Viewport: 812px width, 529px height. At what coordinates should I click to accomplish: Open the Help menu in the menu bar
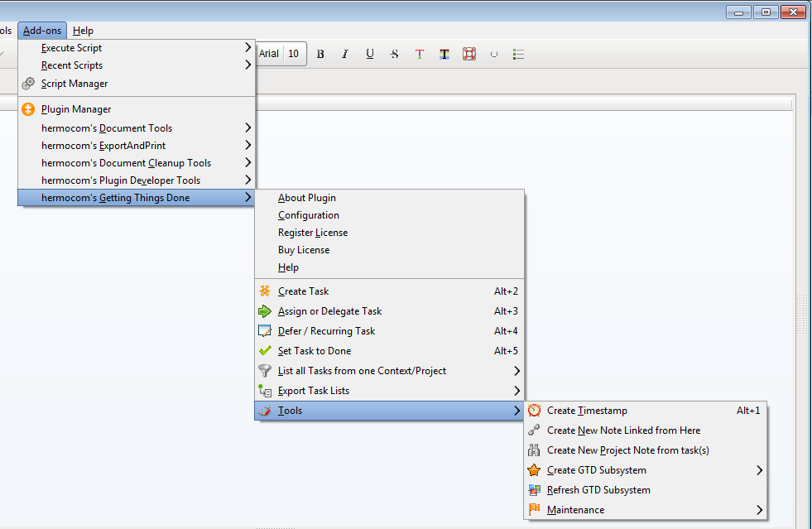click(83, 31)
